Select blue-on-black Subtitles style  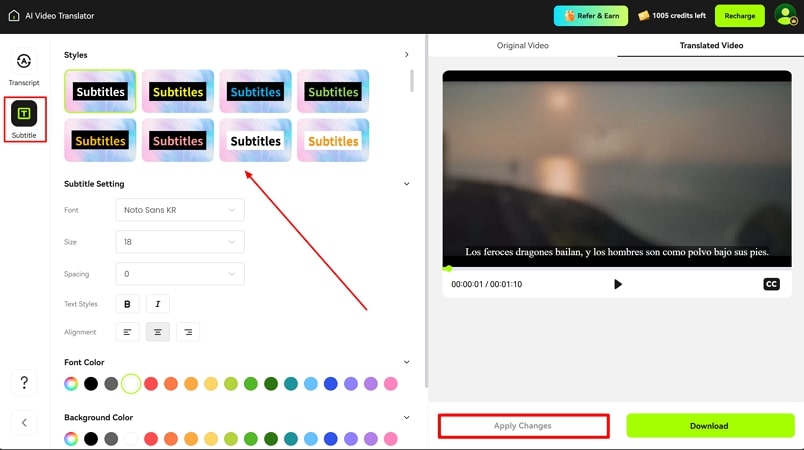click(255, 91)
